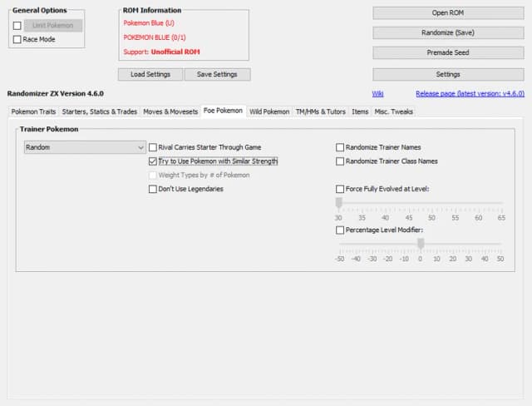This screenshot has height=406, width=532.
Task: Open the Items tab
Action: click(x=360, y=111)
